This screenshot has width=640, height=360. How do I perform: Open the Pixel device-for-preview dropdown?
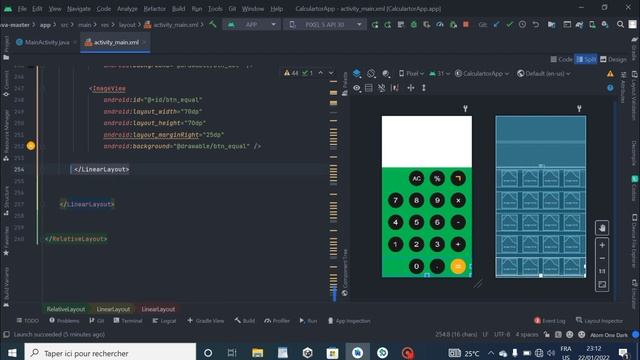click(x=411, y=73)
